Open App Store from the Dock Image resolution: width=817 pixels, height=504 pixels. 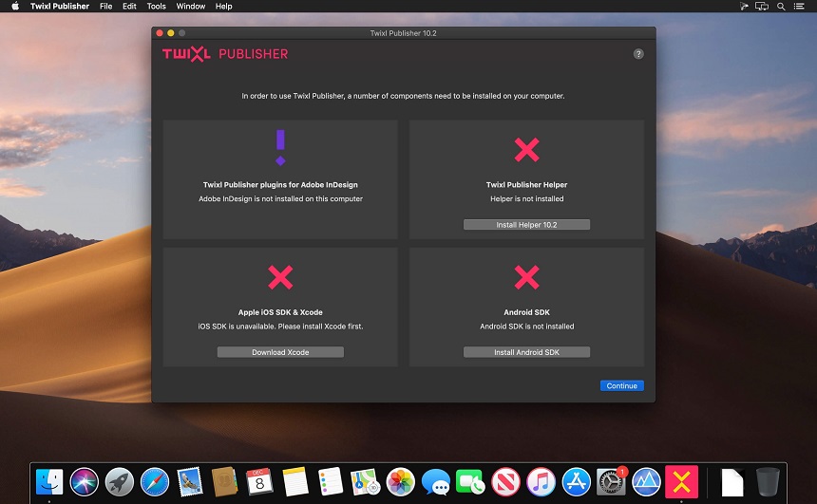[576, 481]
